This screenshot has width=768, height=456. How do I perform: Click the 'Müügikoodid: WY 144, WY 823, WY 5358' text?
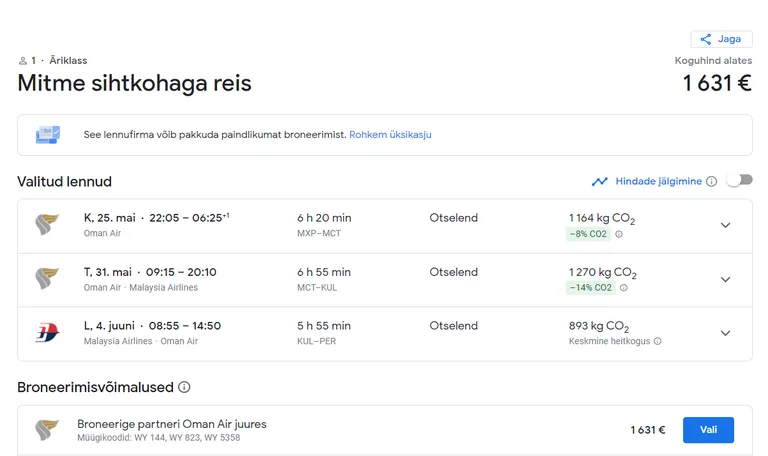pyautogui.click(x=159, y=438)
